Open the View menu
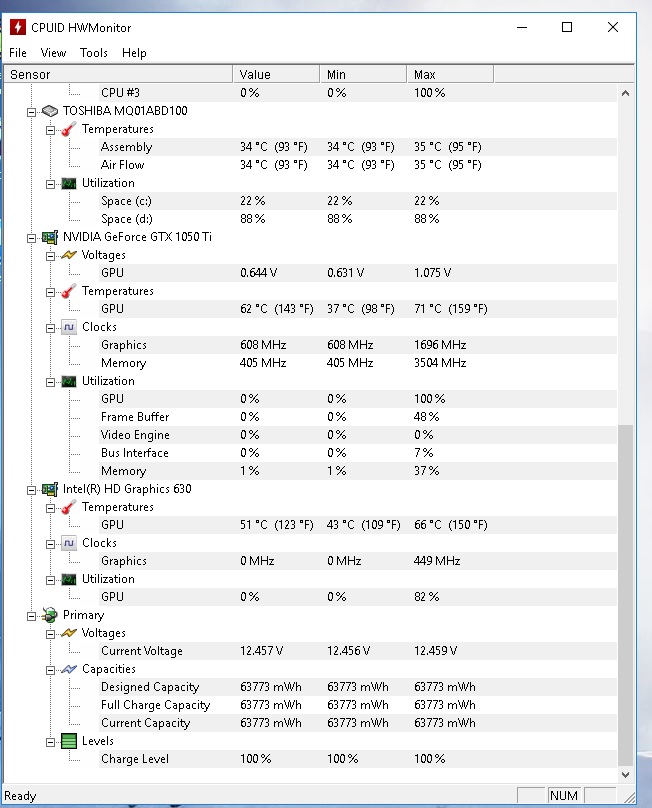Image resolution: width=652 pixels, height=808 pixels. click(53, 53)
